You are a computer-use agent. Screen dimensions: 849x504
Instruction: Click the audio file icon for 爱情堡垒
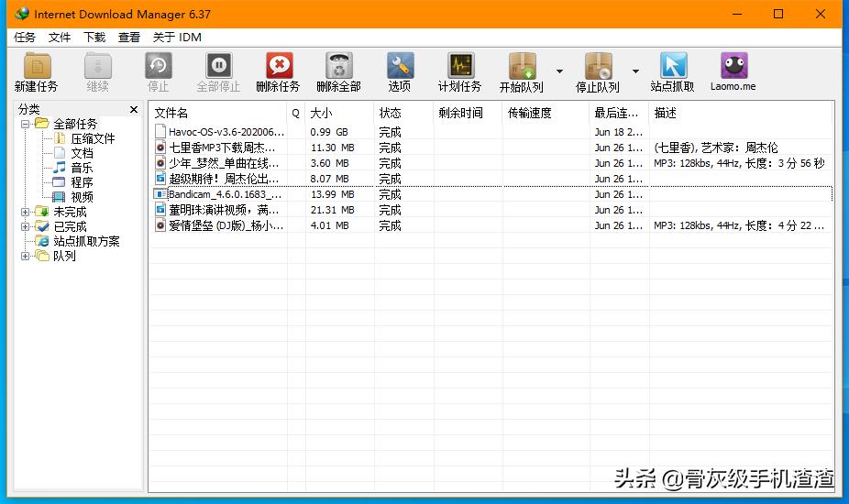point(160,225)
